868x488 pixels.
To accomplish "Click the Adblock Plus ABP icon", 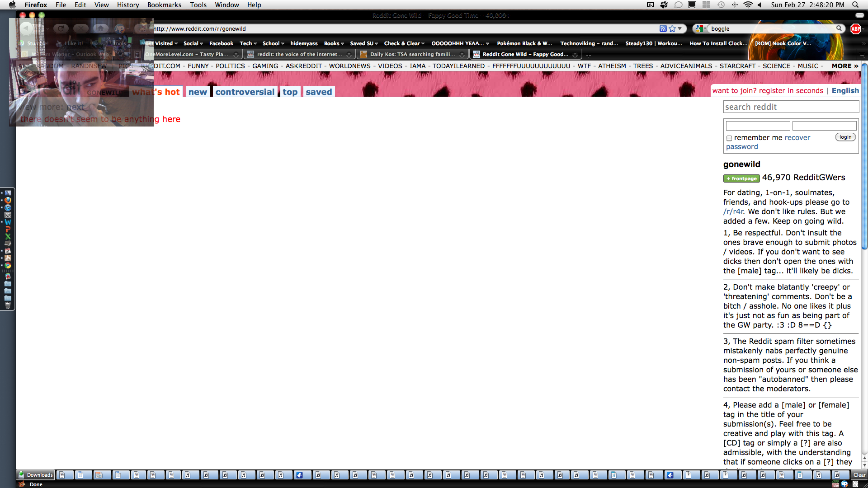I will tap(855, 28).
